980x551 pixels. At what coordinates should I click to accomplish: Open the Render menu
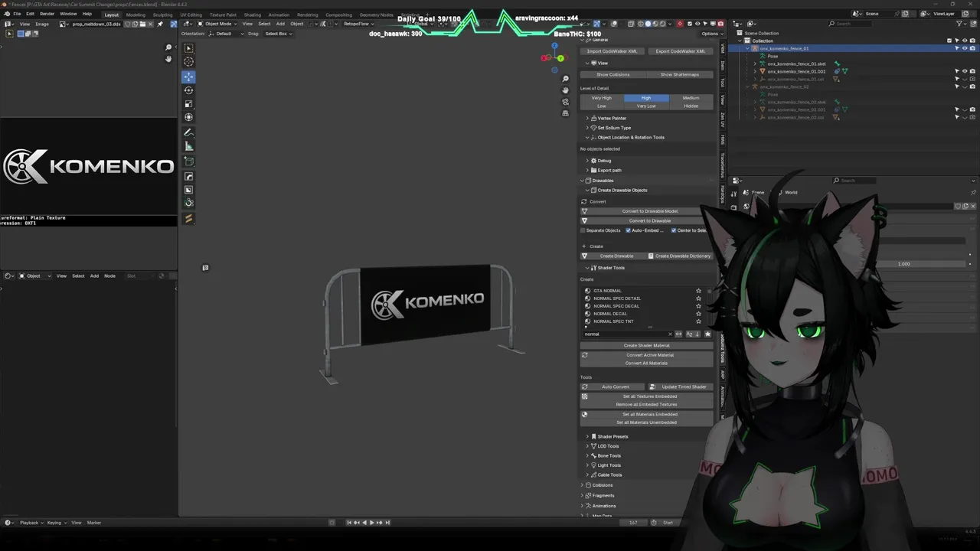pos(47,14)
